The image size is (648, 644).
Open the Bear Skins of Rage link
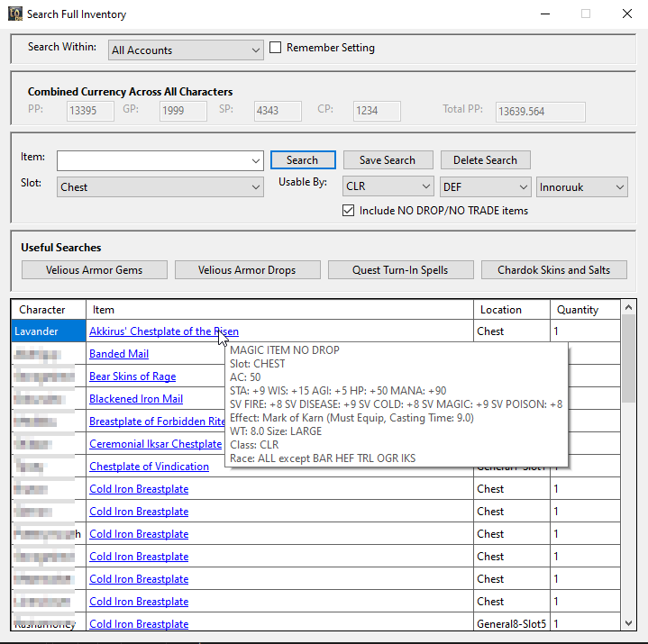132,376
